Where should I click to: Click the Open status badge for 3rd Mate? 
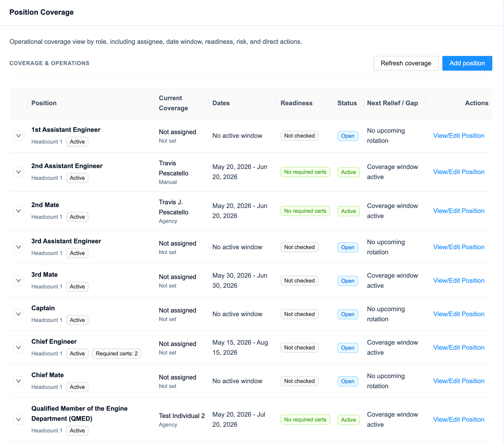point(348,281)
